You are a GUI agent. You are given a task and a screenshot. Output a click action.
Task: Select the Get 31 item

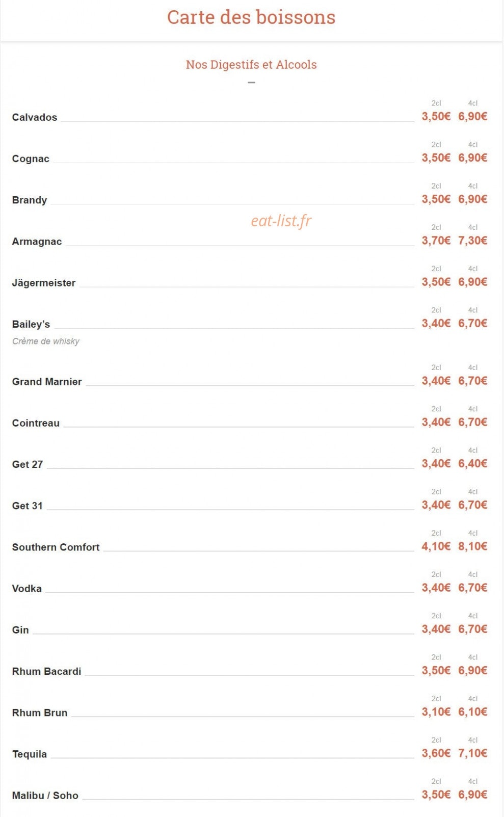pyautogui.click(x=28, y=506)
